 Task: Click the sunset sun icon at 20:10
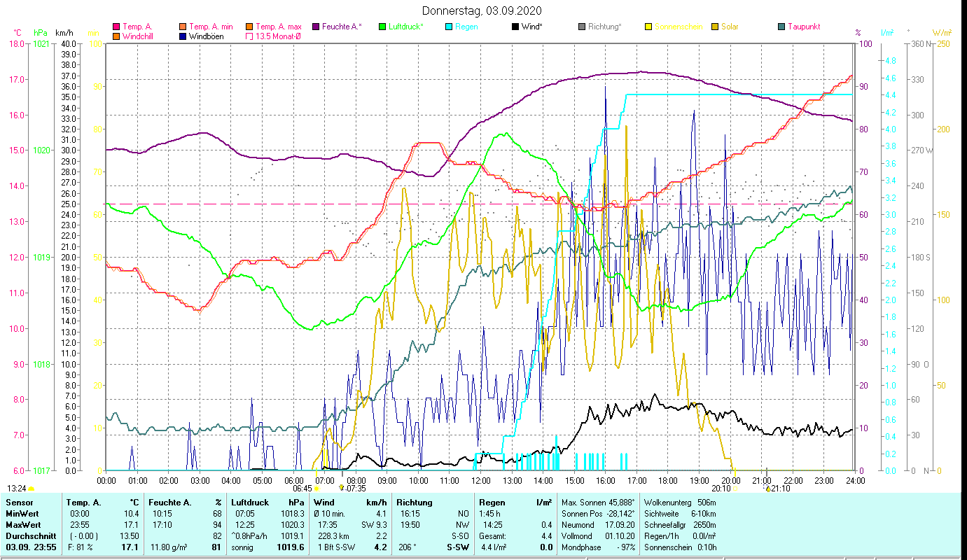[735, 489]
